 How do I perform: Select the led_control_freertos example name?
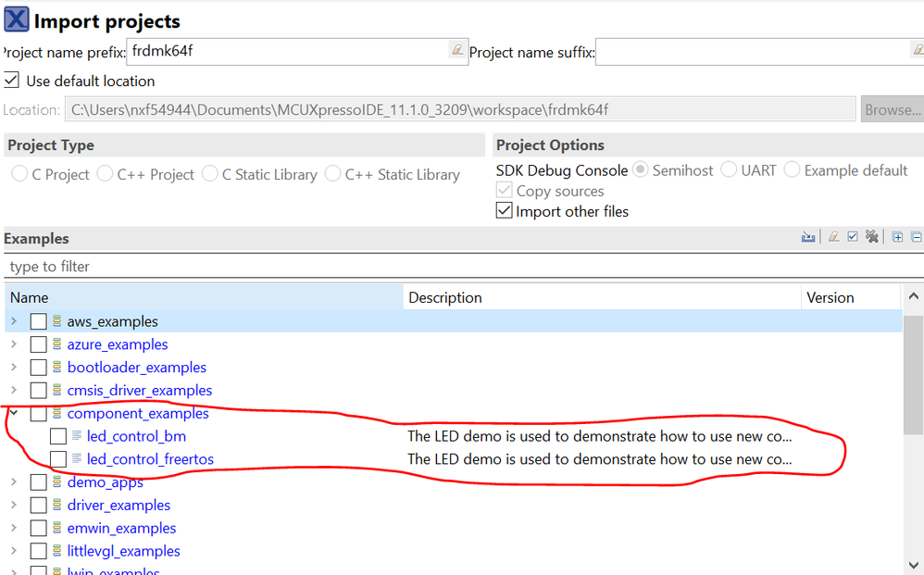150,459
